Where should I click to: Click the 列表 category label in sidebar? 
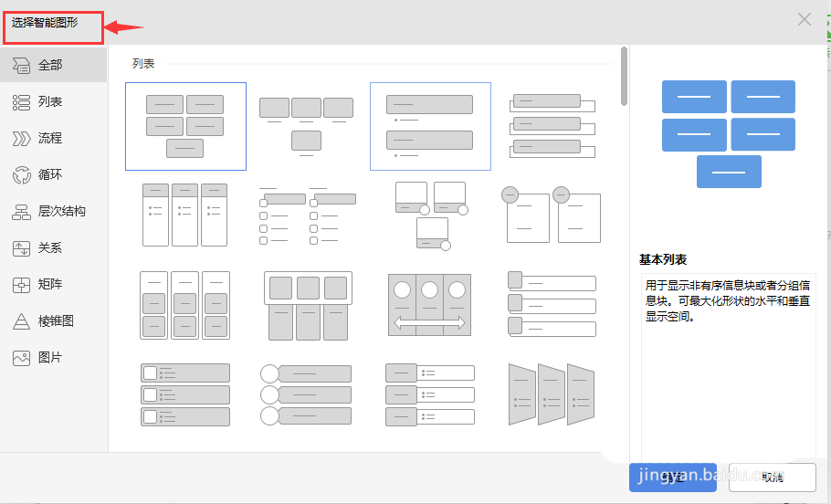[x=50, y=101]
